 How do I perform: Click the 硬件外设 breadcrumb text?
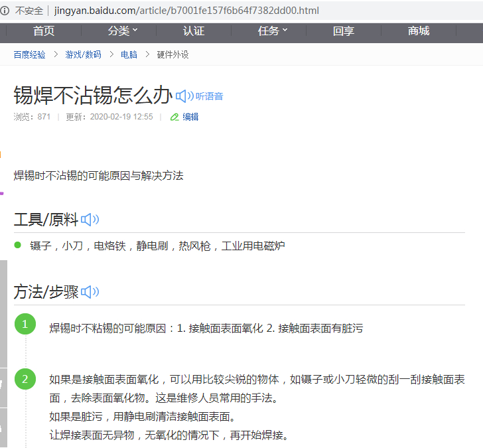(172, 54)
